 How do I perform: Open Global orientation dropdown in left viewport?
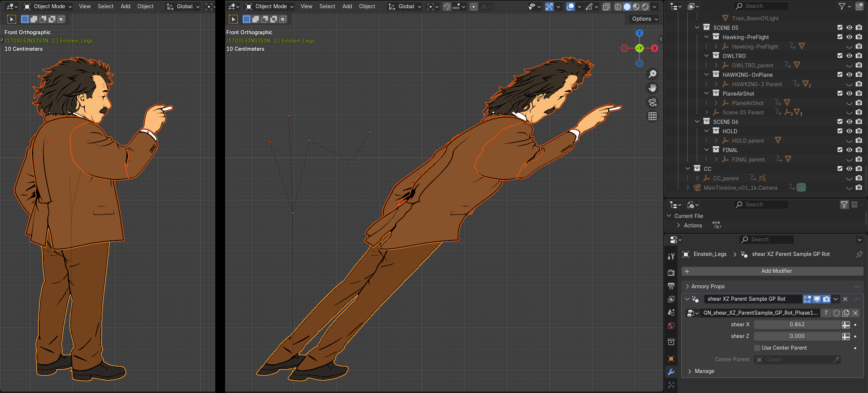click(x=183, y=6)
